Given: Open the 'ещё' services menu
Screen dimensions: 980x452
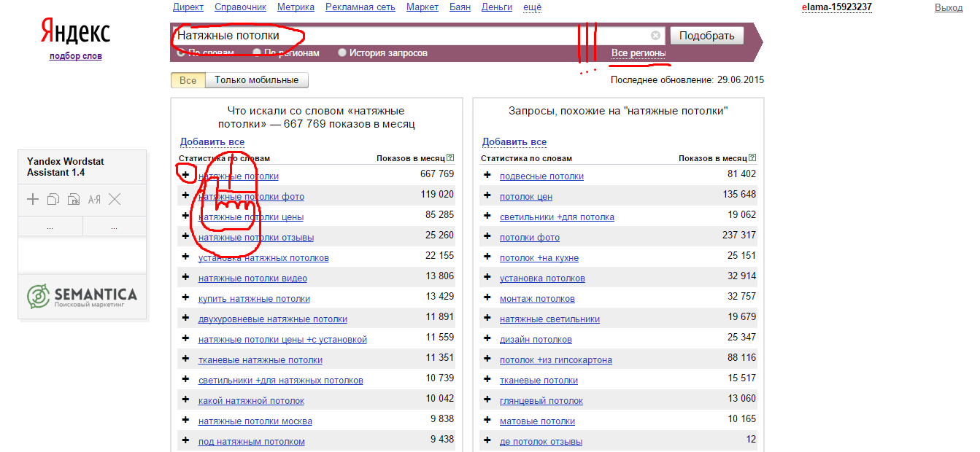Looking at the screenshot, I should pos(533,7).
